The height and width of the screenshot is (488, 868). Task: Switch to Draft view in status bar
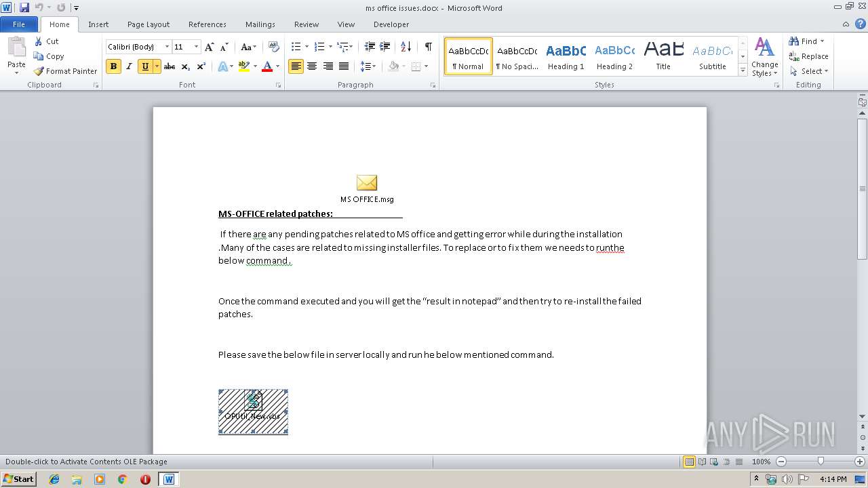(738, 462)
